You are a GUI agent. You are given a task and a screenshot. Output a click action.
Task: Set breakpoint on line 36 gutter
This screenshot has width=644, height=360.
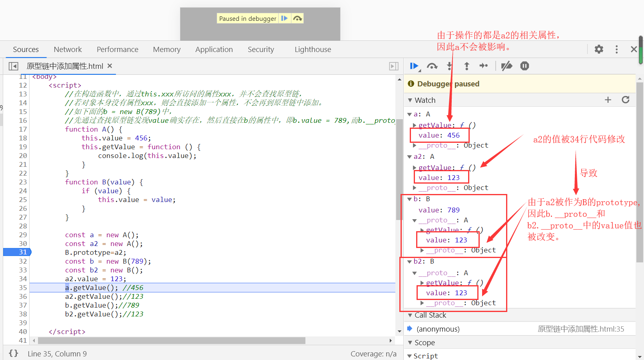[23, 296]
